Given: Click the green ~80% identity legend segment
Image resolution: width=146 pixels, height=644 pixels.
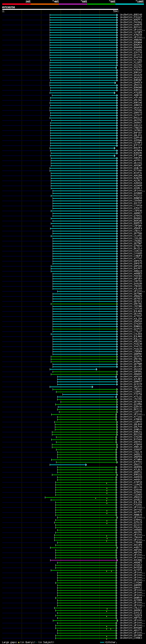Looking at the screenshot, I should pos(101,4).
